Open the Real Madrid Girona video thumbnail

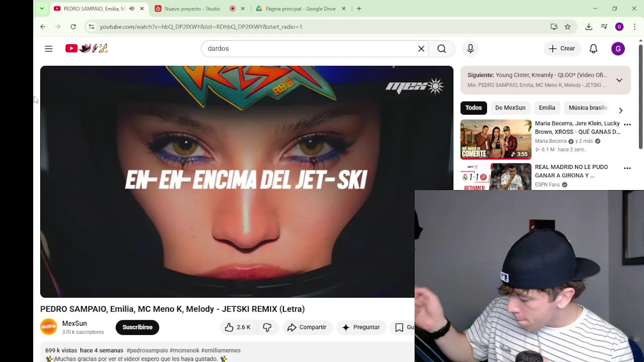pyautogui.click(x=496, y=177)
